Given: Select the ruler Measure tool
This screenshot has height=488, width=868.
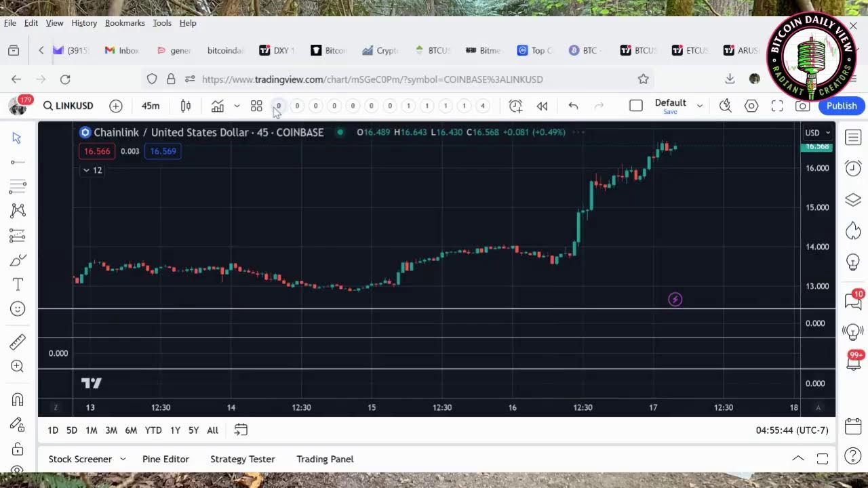Looking at the screenshot, I should [x=18, y=342].
